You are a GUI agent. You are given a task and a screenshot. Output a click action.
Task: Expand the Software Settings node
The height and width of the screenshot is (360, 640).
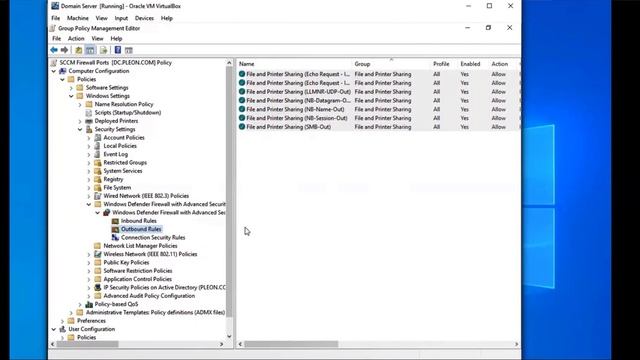pyautogui.click(x=71, y=88)
